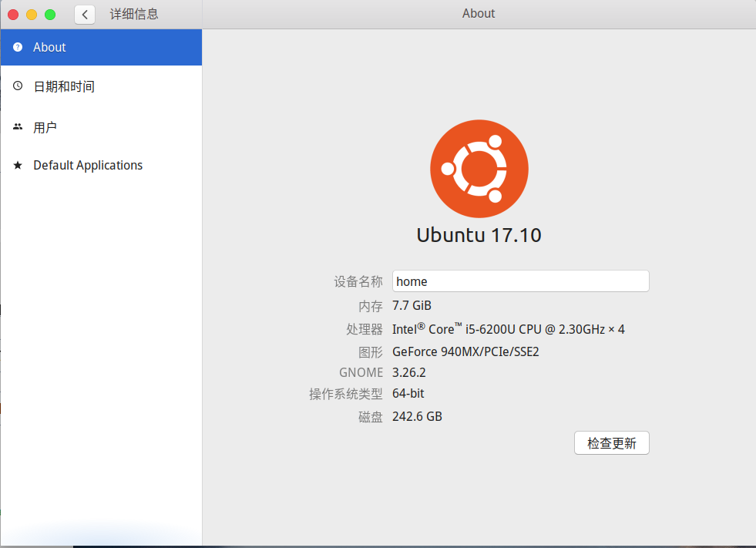
Task: Click the Ubuntu logo
Action: pos(479,169)
